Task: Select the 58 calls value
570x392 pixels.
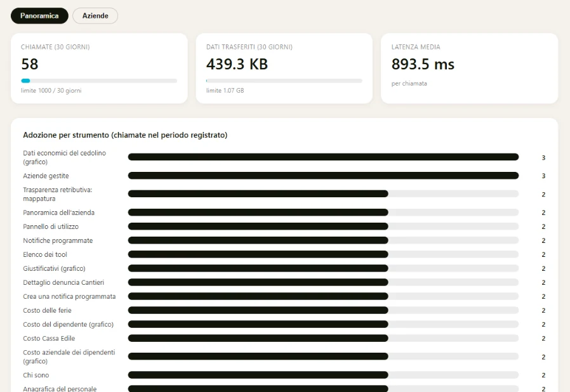Action: click(x=30, y=64)
